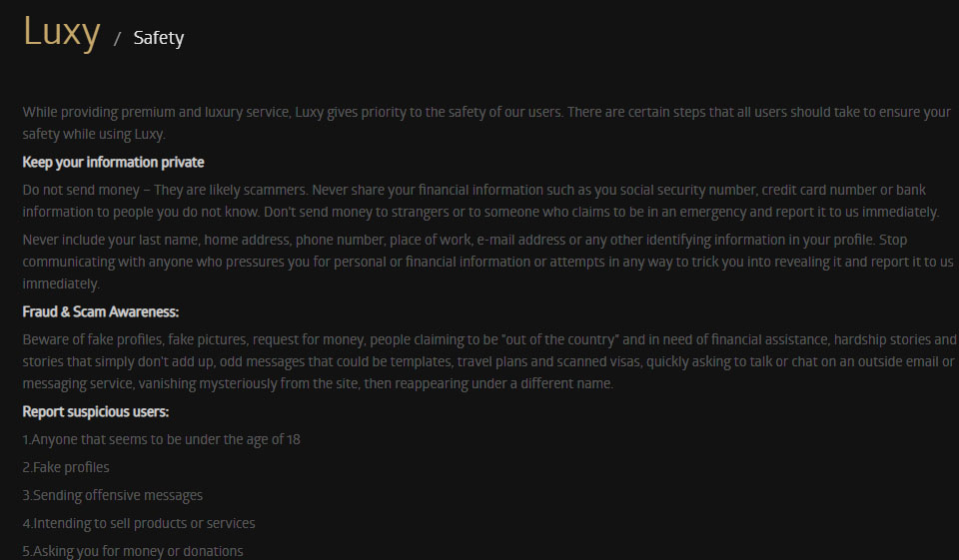Click "Asking you for money or donations" item

pyautogui.click(x=133, y=551)
